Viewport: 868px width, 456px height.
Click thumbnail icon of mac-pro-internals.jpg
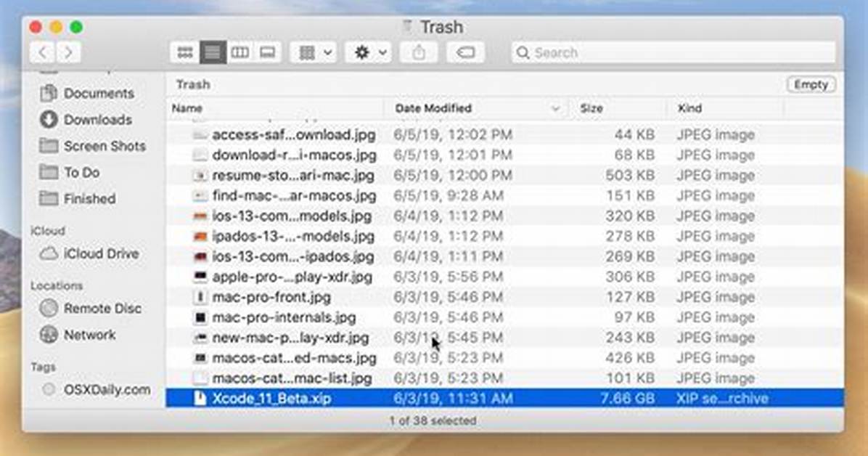point(200,317)
